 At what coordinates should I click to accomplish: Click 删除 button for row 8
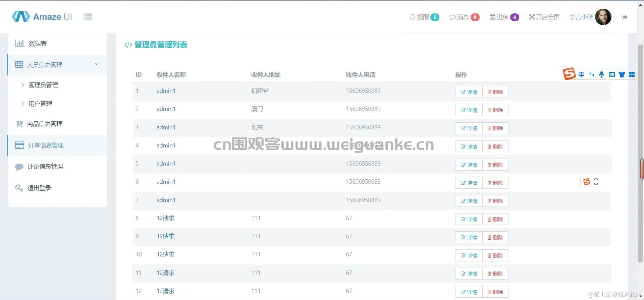pyautogui.click(x=495, y=219)
